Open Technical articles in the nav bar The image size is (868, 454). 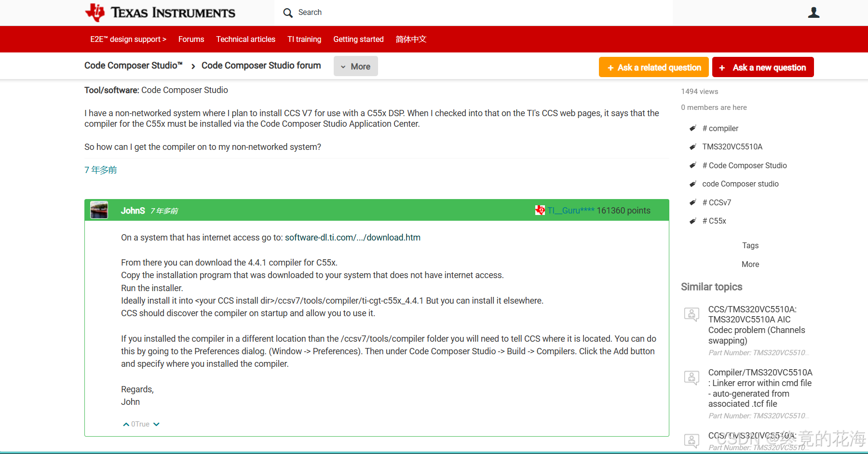click(x=245, y=39)
